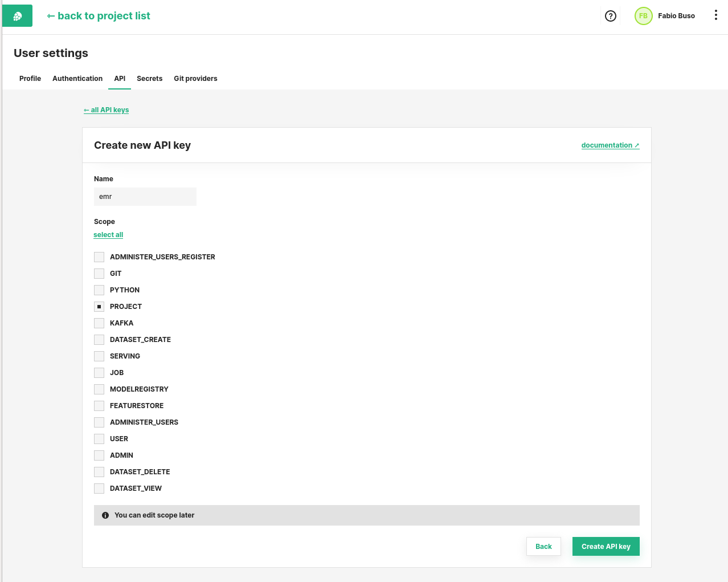
Task: Open the three-dot overflow menu
Action: tap(715, 15)
